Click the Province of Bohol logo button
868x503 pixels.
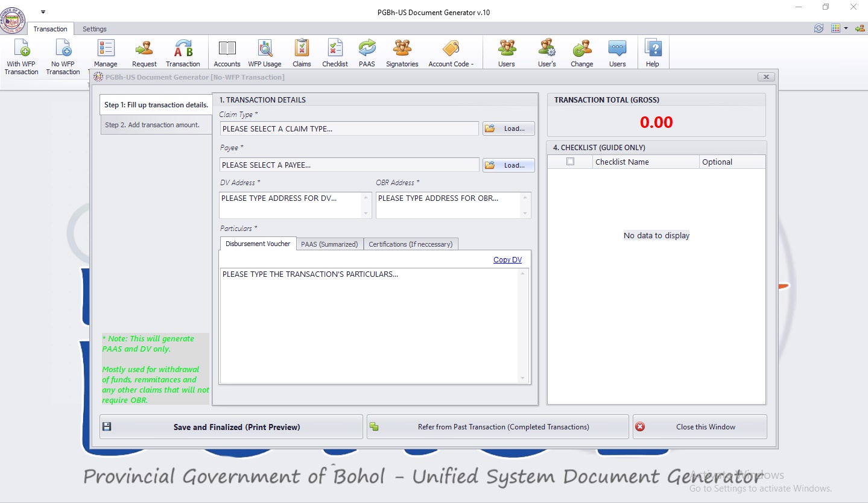click(x=13, y=21)
